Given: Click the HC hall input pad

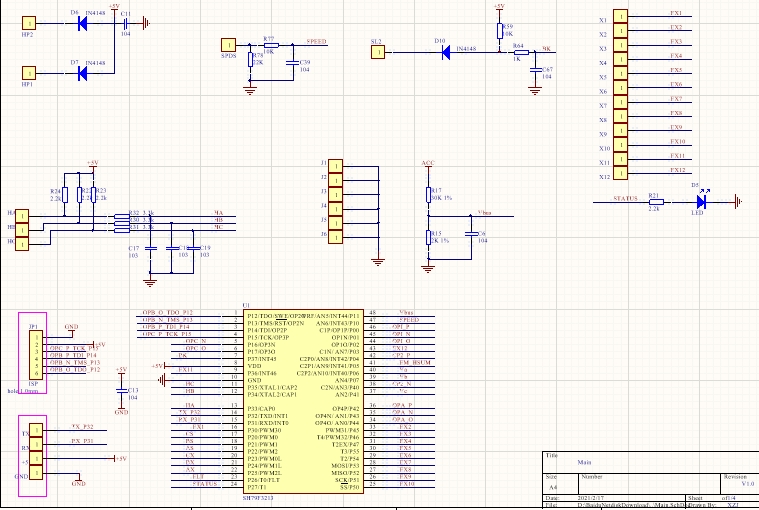Looking at the screenshot, I should click(x=22, y=244).
